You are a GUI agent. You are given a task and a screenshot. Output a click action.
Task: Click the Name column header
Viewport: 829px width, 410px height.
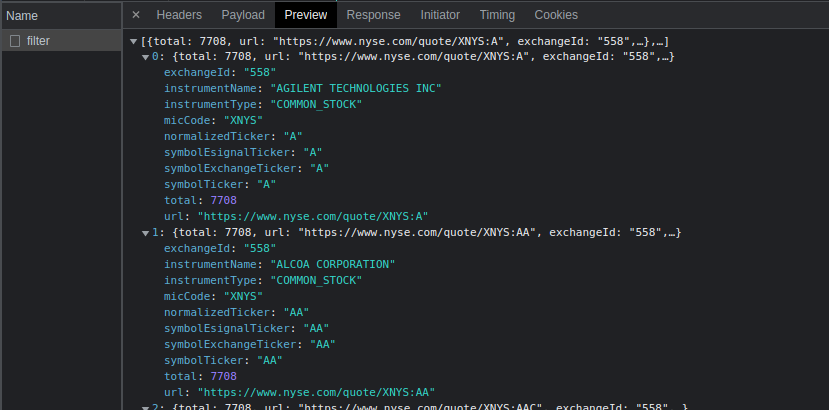click(22, 15)
